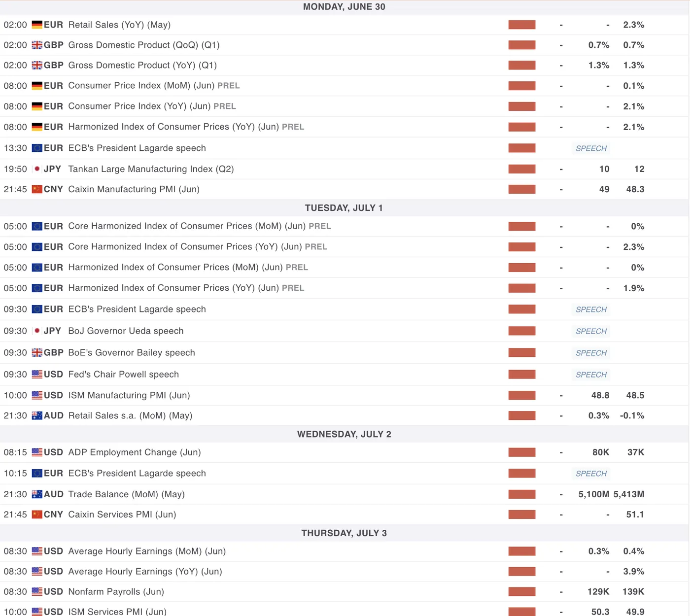Open the Caixin Services PMI (Jun) event
The height and width of the screenshot is (616, 690).
(122, 514)
